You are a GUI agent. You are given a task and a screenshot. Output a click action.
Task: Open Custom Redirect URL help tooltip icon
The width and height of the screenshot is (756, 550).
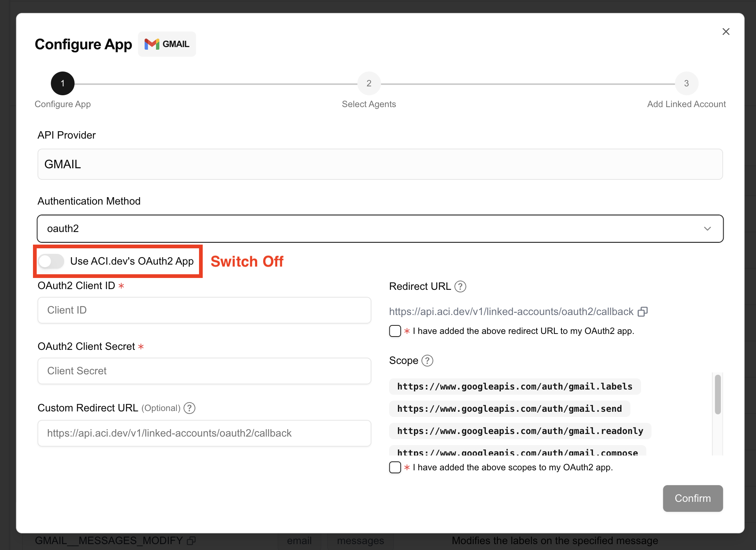pyautogui.click(x=189, y=408)
